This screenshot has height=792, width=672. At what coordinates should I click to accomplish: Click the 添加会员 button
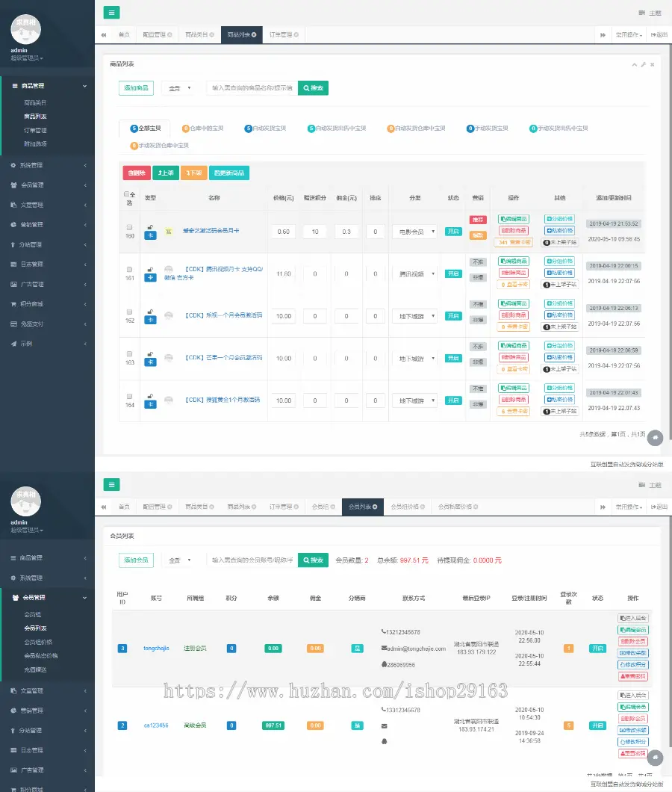136,560
